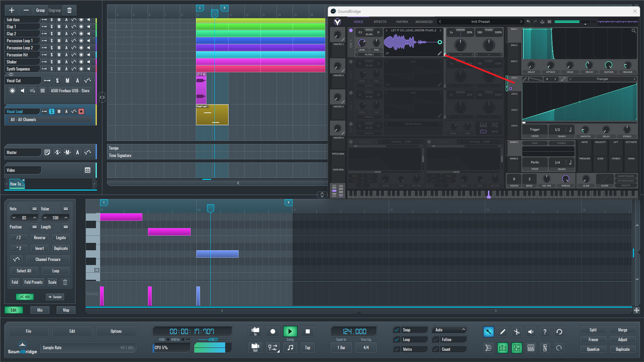Viewport: 644px width, 362px height.
Task: Toggle the Snap checkbox
Action: [x=397, y=330]
